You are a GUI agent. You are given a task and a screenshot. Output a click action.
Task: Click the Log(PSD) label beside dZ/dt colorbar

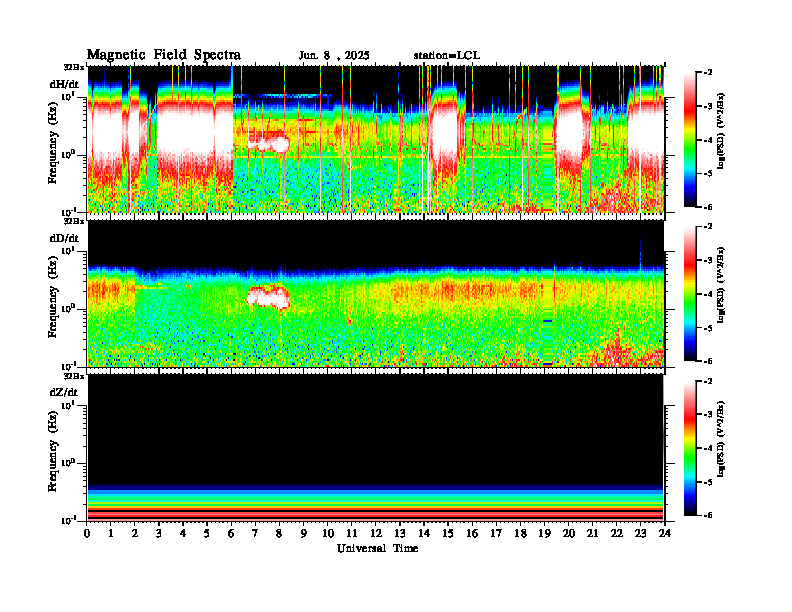click(x=721, y=439)
